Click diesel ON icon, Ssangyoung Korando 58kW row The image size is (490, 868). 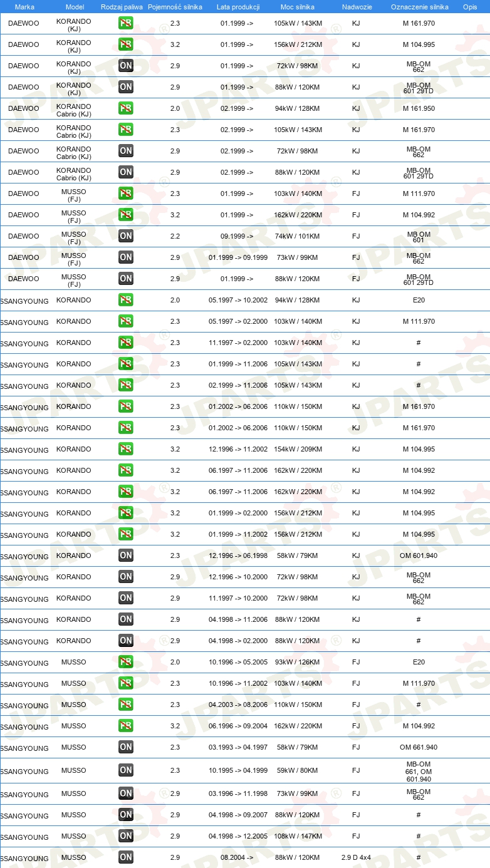click(x=126, y=555)
